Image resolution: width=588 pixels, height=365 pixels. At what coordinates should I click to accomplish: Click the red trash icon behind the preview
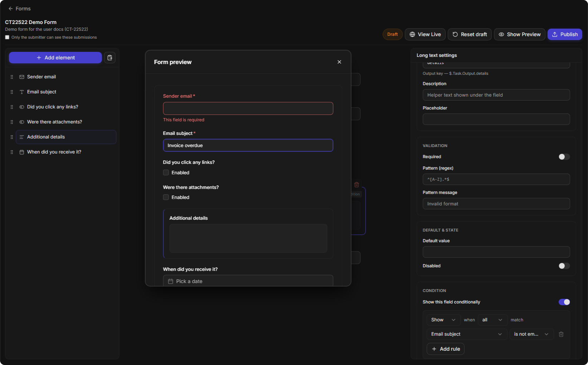point(357,185)
